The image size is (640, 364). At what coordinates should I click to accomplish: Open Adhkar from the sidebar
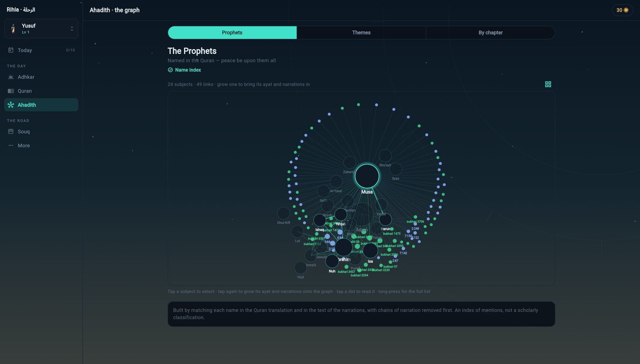tap(41, 77)
